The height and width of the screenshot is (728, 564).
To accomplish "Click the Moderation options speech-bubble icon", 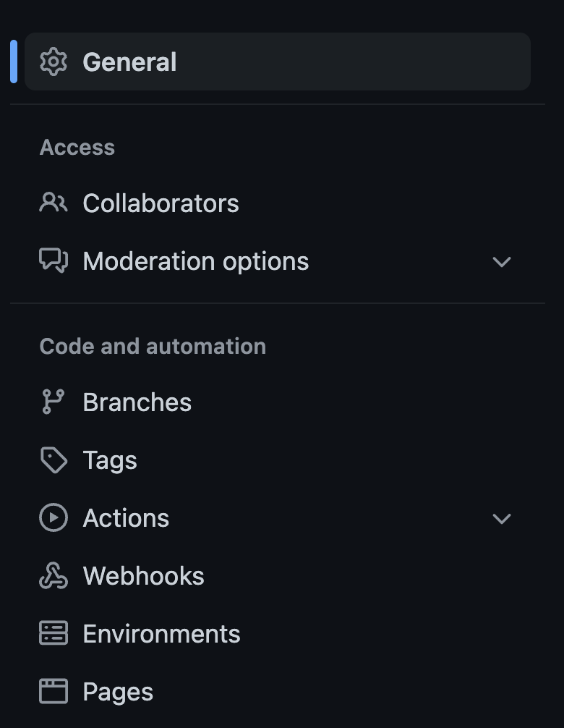I will (52, 261).
